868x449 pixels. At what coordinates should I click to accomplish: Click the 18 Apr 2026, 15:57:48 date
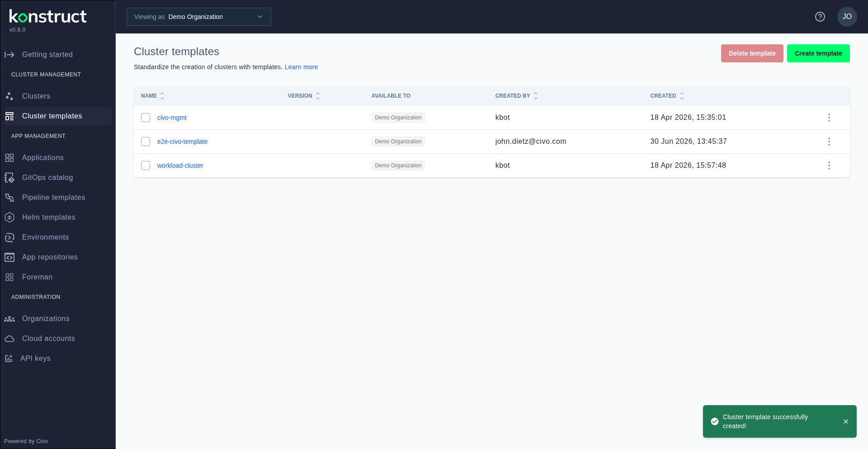(688, 165)
